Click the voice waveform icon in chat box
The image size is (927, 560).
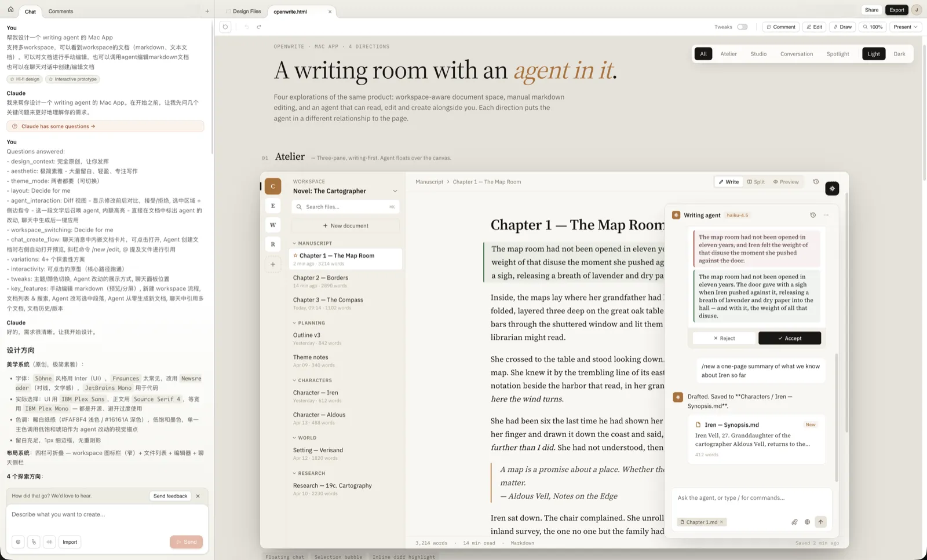[50, 542]
